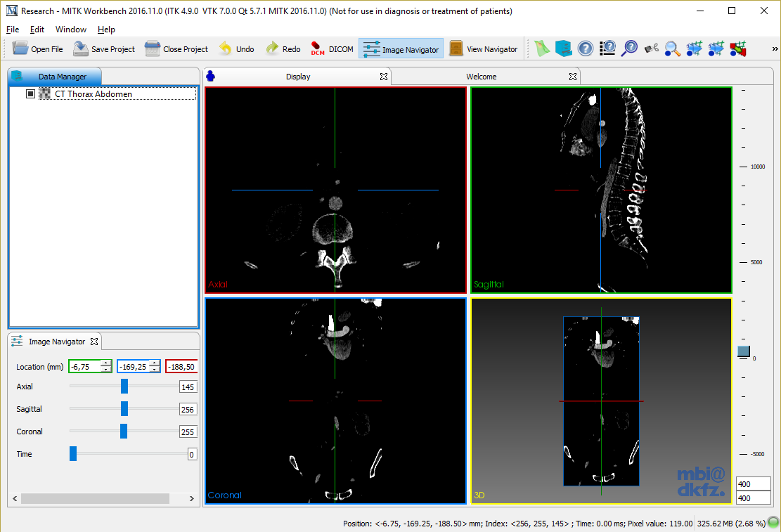Click the upper 400 level window field
This screenshot has height=532, width=781.
[x=753, y=484]
